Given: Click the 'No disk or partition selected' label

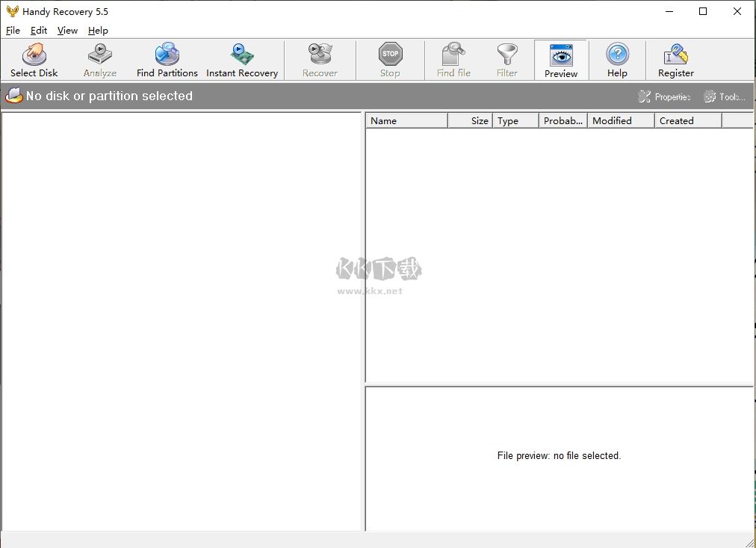Looking at the screenshot, I should (110, 96).
